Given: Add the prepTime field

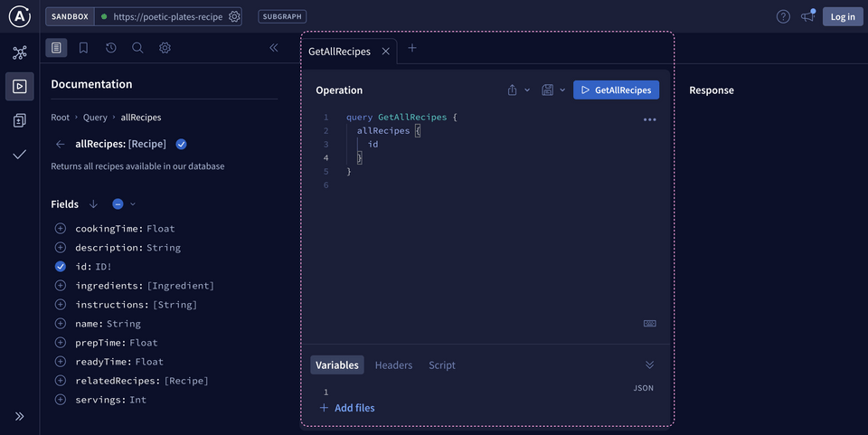Looking at the screenshot, I should [x=61, y=343].
